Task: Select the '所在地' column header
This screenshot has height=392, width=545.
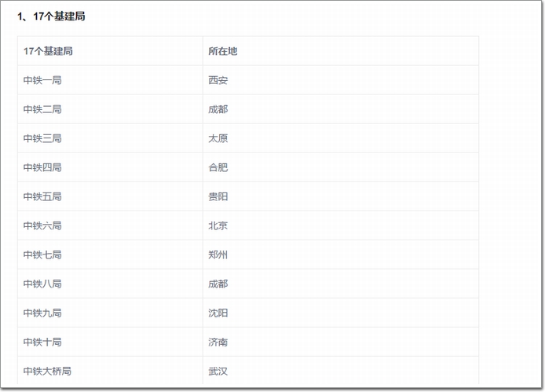Action: 341,51
